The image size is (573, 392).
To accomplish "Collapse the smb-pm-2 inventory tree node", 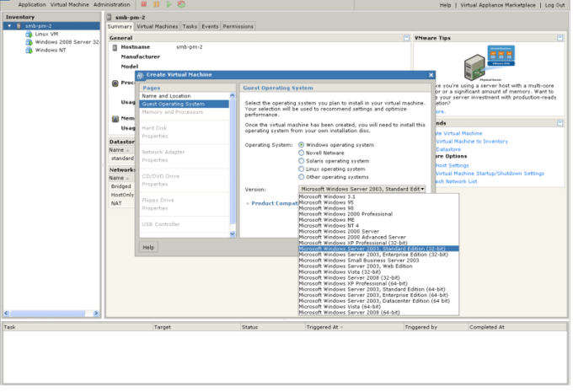I will 9,26.
